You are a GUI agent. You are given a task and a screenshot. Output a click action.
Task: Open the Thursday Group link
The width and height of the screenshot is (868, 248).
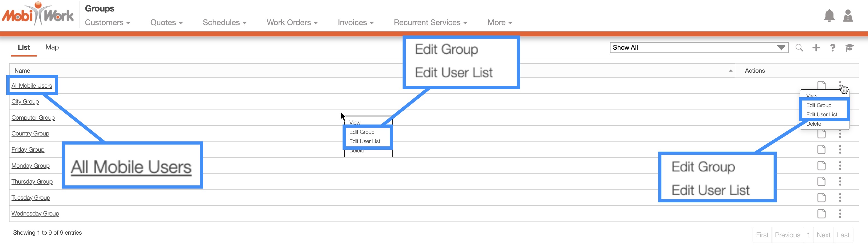pyautogui.click(x=32, y=182)
